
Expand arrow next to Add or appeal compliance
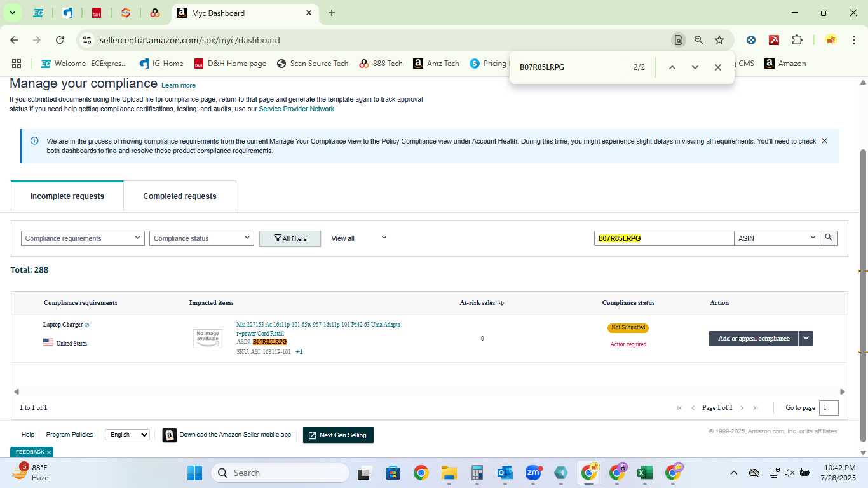click(x=806, y=338)
